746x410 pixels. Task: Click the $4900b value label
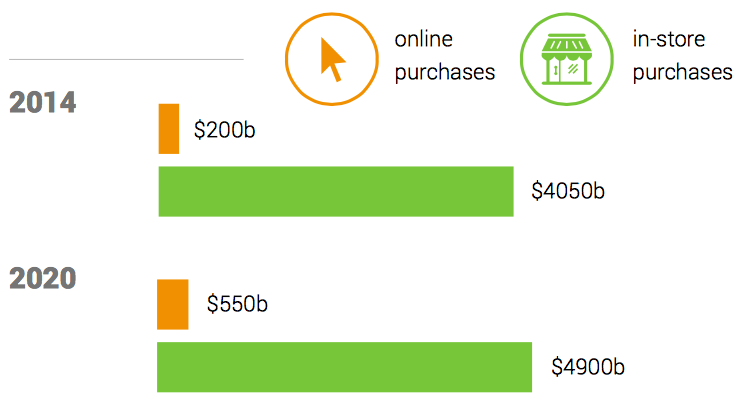click(x=588, y=367)
